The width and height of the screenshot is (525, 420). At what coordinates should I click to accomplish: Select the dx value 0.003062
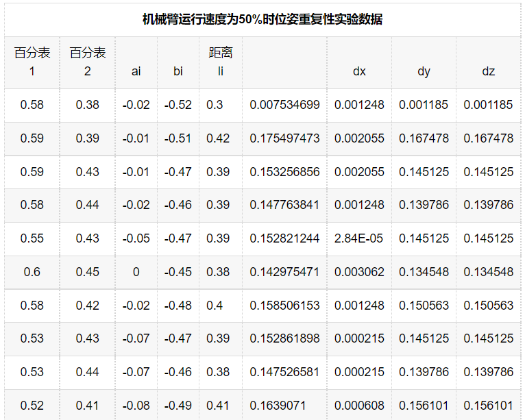359,272
